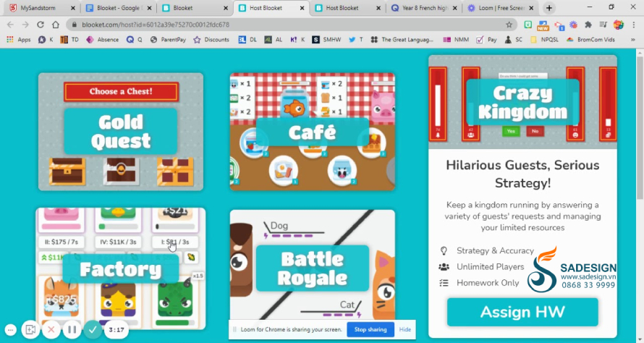Open the media control toolbar icon
This screenshot has height=343, width=644.
603,25
